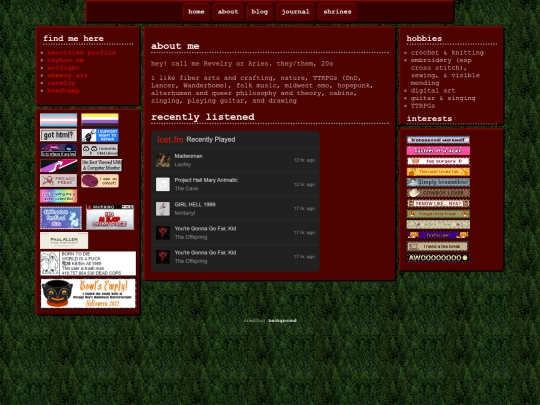Click the WARNING stamp badge
The image size is (540, 405).
click(110, 217)
